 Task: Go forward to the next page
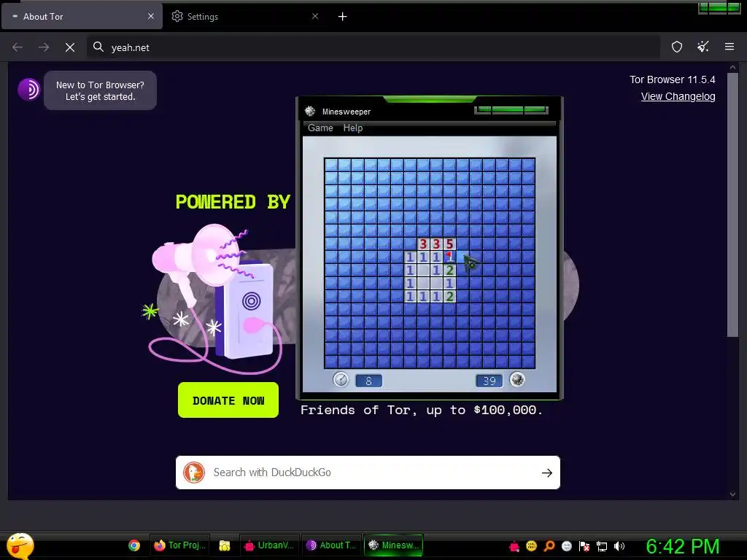(x=44, y=47)
